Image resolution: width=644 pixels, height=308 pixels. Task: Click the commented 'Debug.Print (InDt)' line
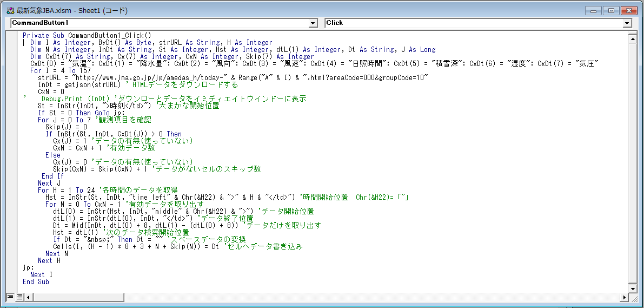pos(165,99)
